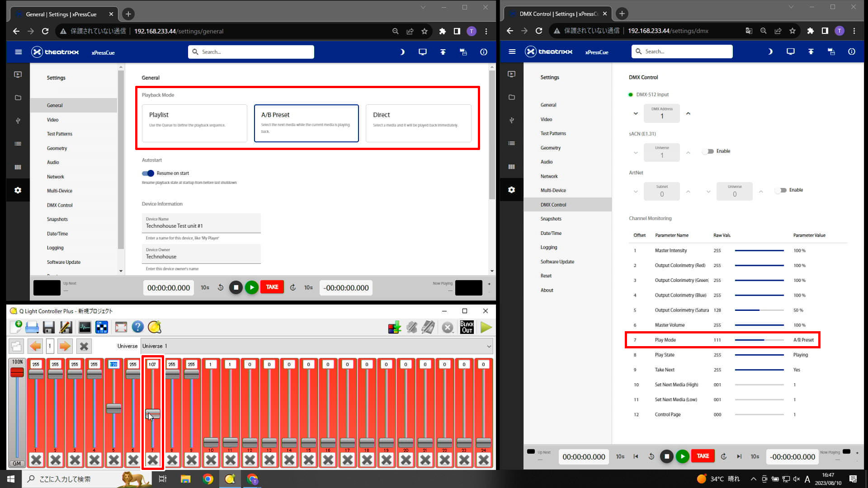Click the Device Name input field
This screenshot has height=488, width=868.
pyautogui.click(x=201, y=226)
